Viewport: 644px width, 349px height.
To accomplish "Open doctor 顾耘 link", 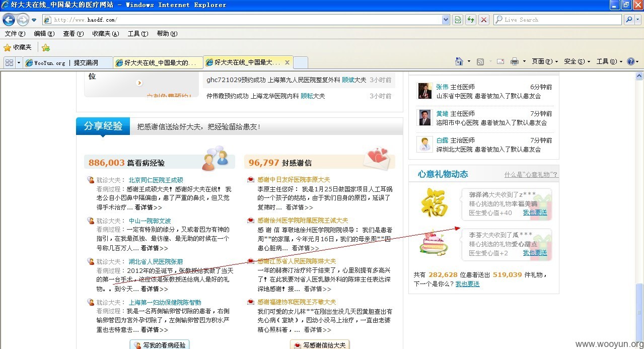I will point(307,96).
